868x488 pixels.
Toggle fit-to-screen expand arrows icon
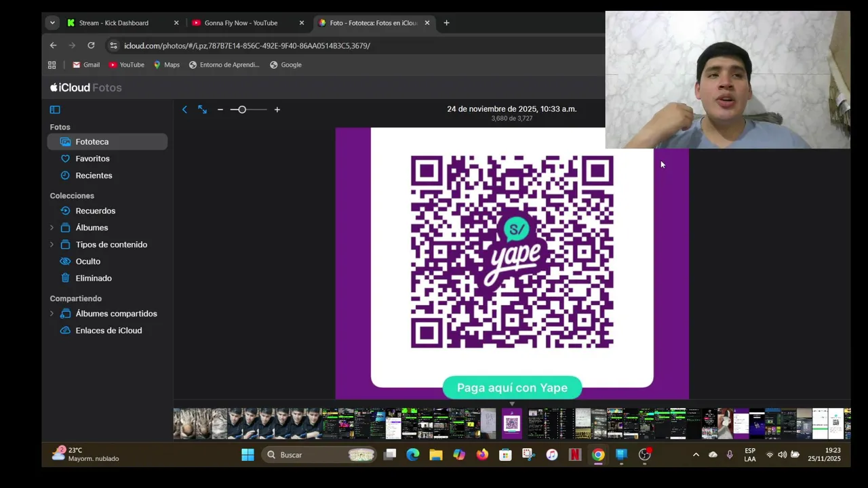(202, 110)
